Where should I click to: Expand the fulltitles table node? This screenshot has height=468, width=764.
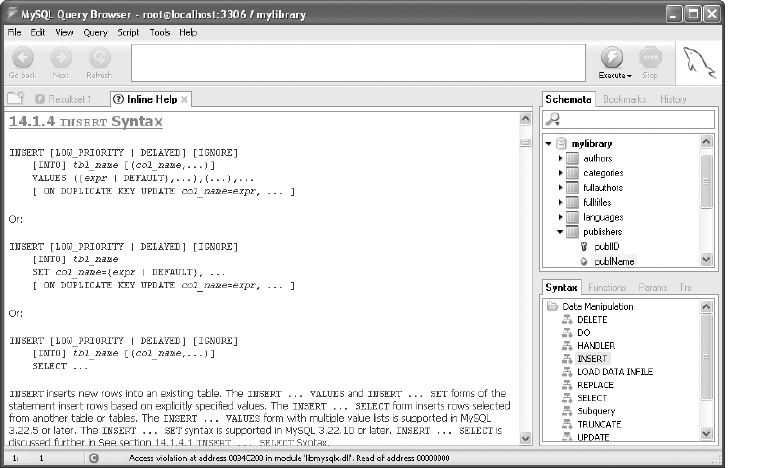click(560, 202)
